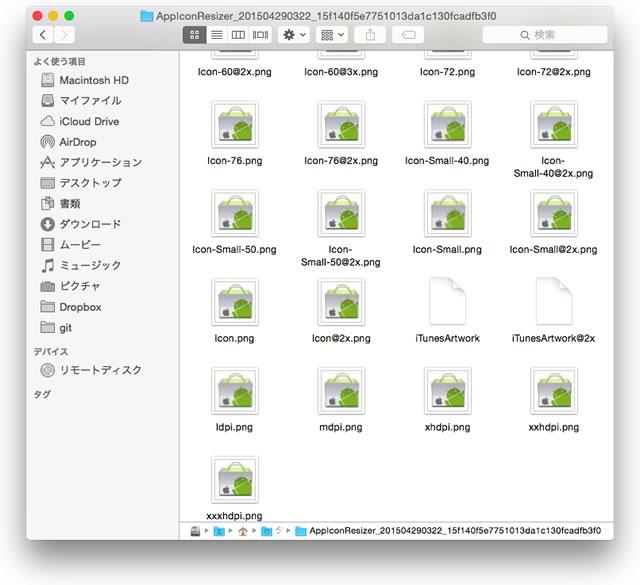Select the mdpi.png thumbnail

[x=341, y=391]
